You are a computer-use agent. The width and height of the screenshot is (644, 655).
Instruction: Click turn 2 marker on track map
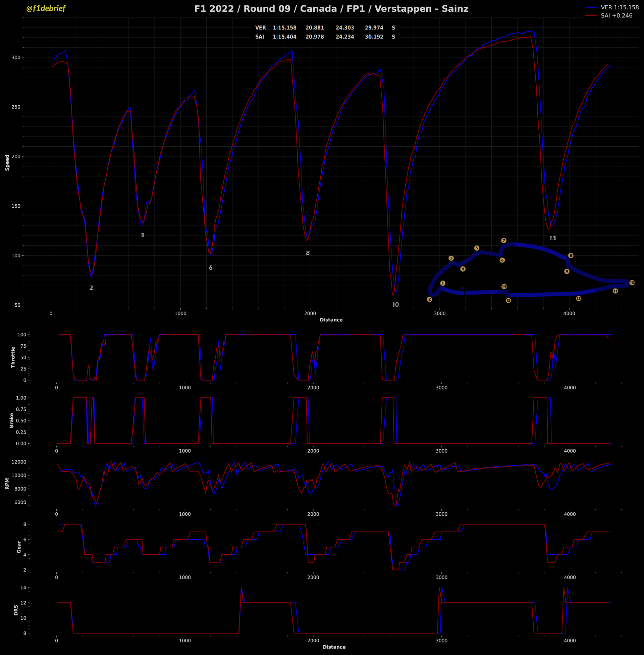430,299
